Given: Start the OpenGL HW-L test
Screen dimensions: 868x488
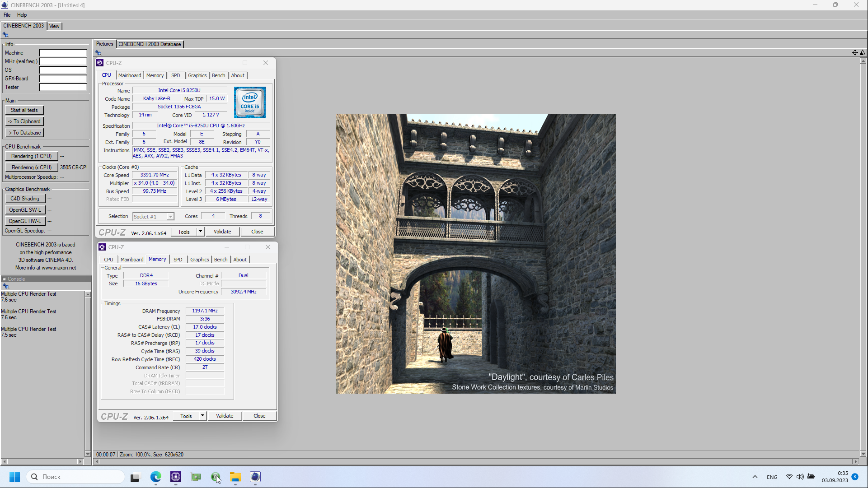Looking at the screenshot, I should click(x=25, y=221).
